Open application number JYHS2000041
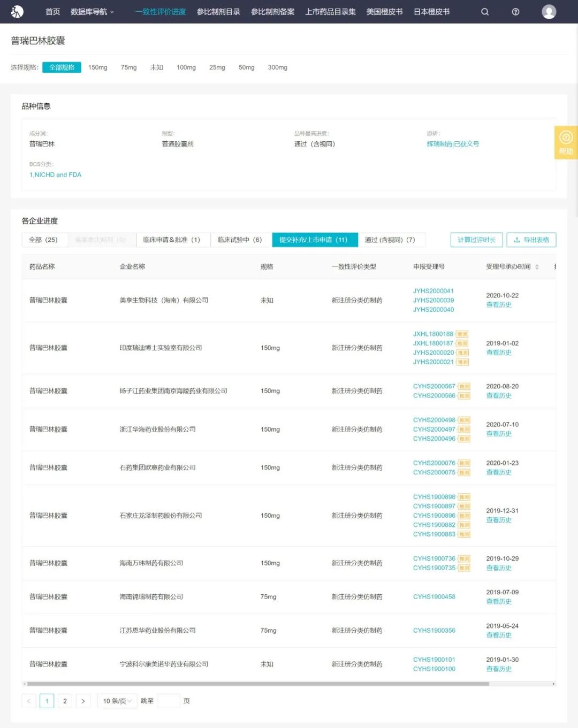The image size is (578, 728). (x=433, y=291)
